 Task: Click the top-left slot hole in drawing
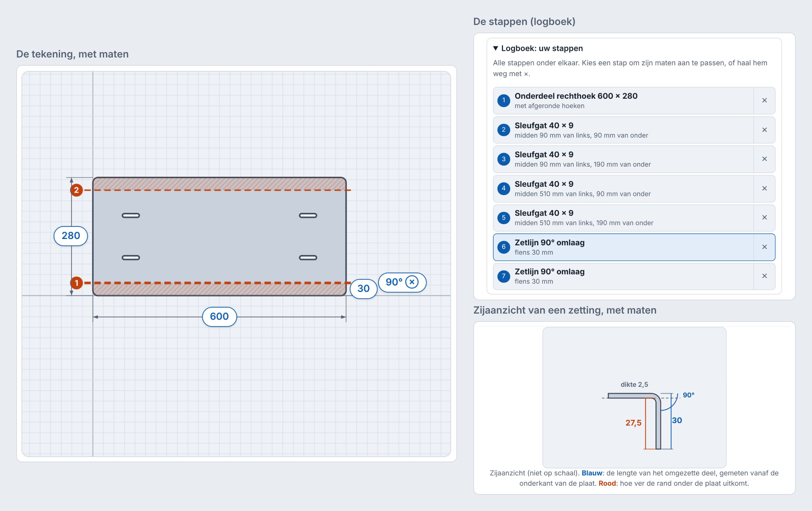131,215
